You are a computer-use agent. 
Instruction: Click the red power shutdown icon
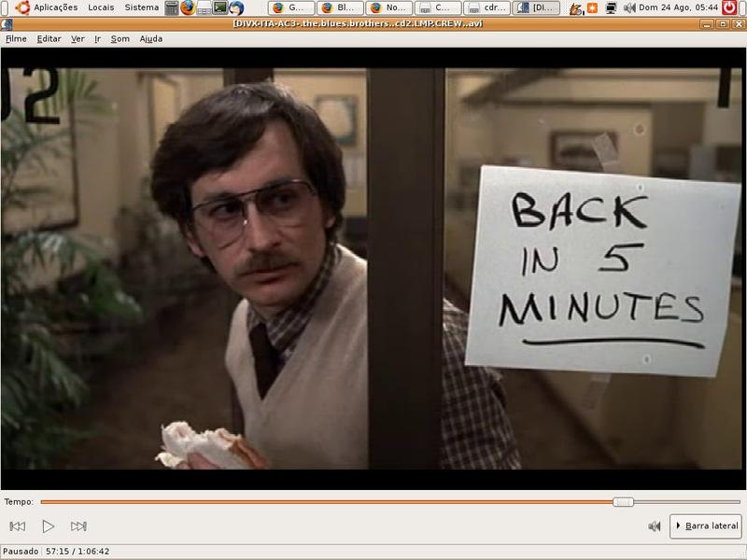pos(729,7)
